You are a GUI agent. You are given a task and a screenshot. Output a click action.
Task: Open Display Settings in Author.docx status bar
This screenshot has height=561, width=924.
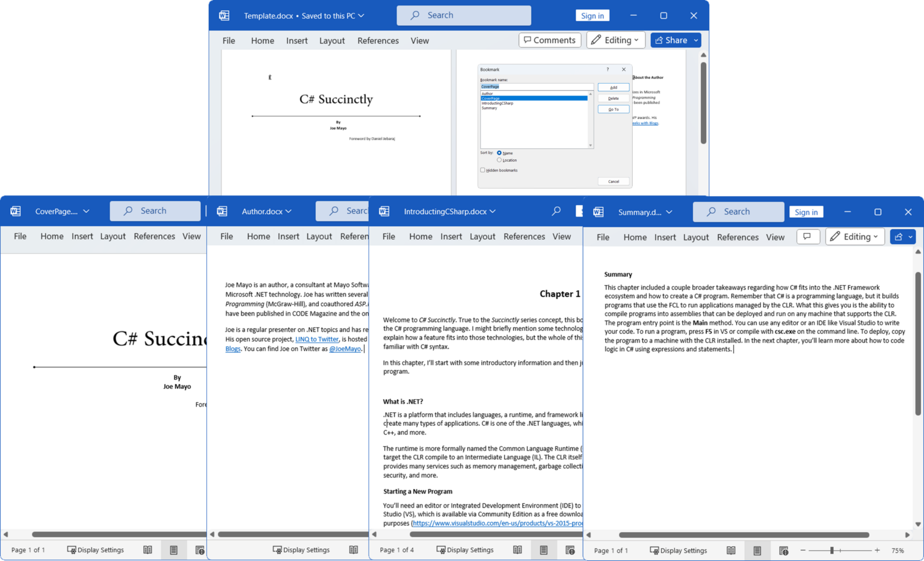pyautogui.click(x=301, y=550)
